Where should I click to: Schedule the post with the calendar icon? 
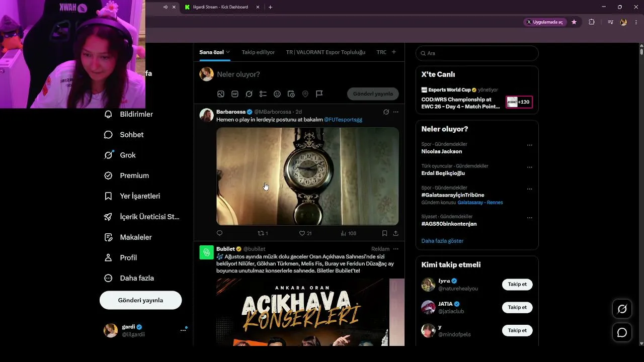[291, 94]
